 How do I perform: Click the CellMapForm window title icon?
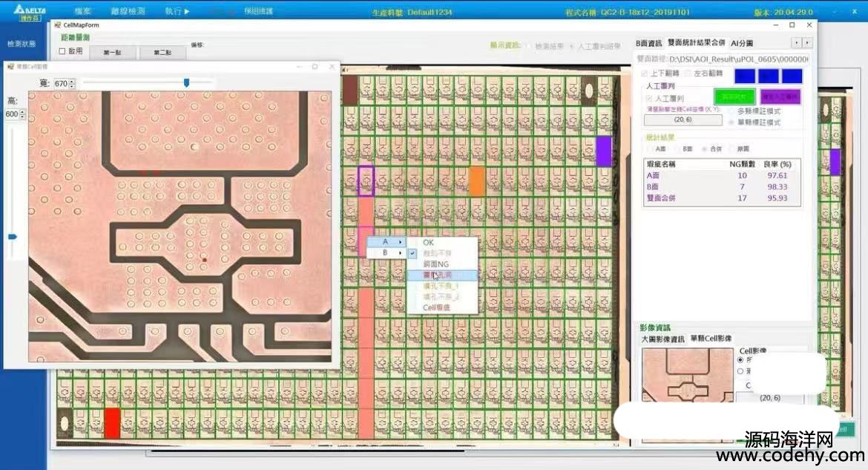click(58, 25)
